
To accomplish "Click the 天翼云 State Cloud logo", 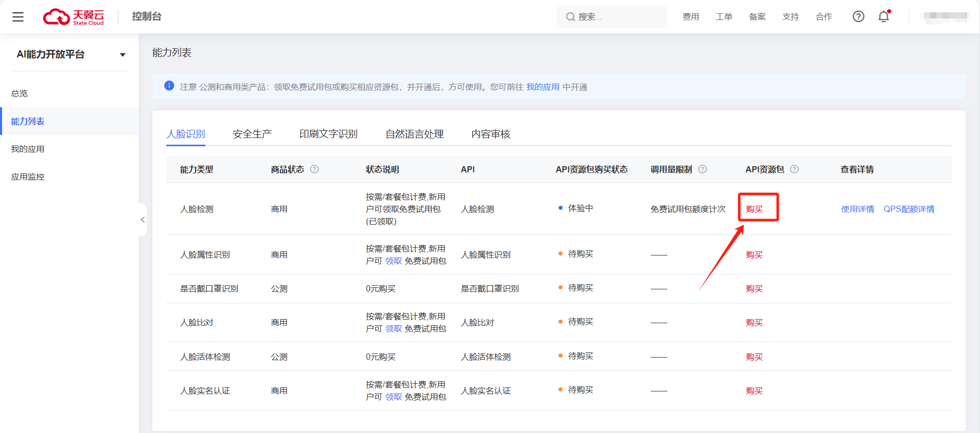I will click(x=73, y=17).
